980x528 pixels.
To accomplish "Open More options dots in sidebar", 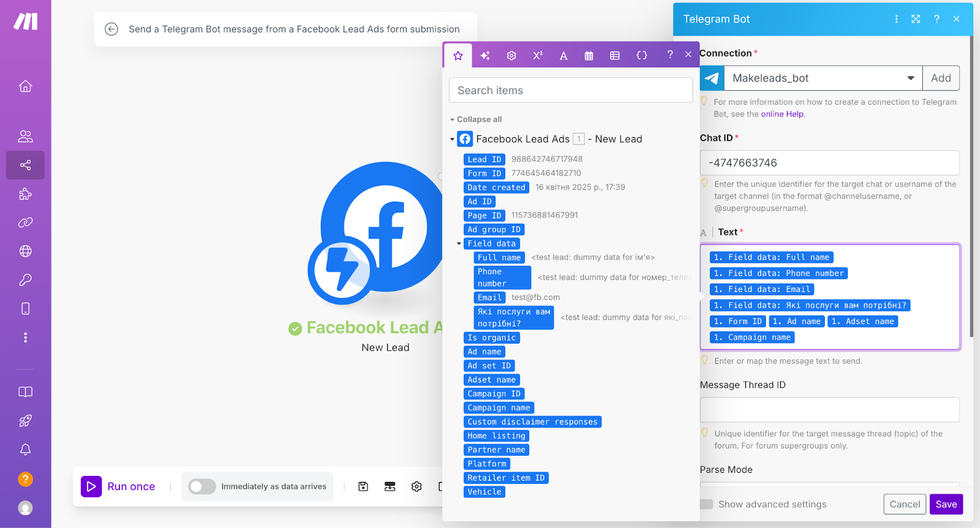I will pyautogui.click(x=25, y=338).
